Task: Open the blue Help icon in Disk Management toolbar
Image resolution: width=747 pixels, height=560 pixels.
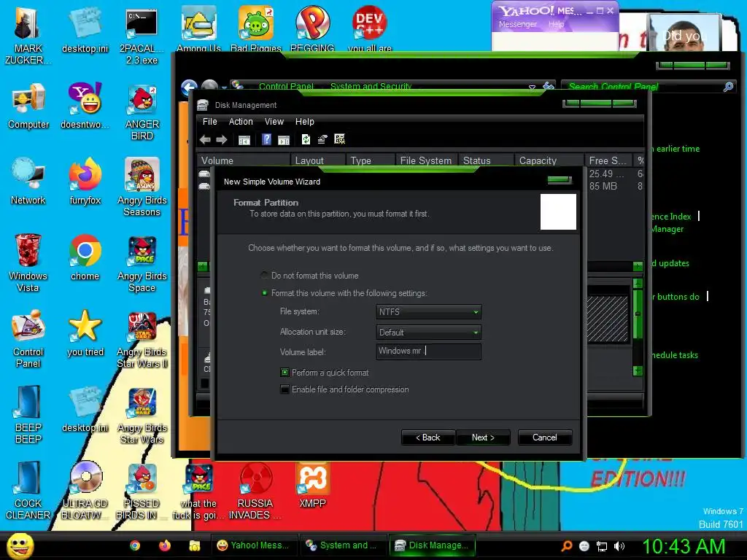Action: click(x=267, y=139)
